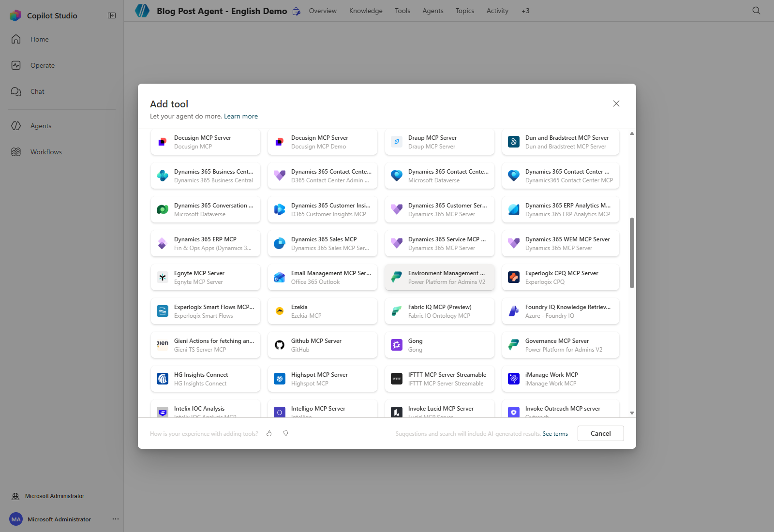Open Microsoft Administrator account options ellipsis
774x532 pixels.
point(116,519)
